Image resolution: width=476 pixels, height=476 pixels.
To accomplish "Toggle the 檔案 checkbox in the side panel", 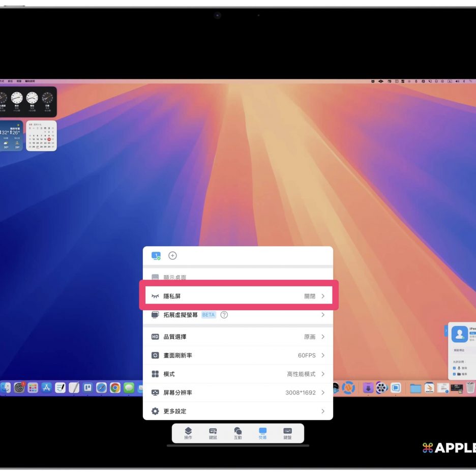I will (454, 374).
